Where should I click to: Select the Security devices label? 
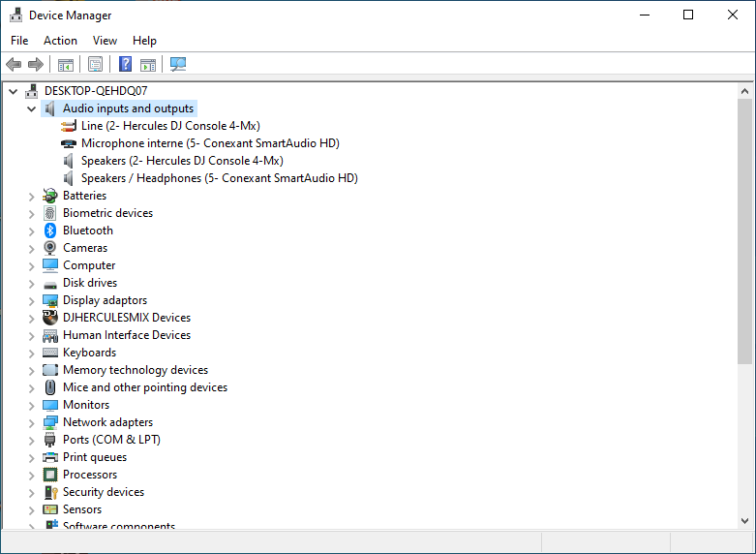[x=104, y=492]
